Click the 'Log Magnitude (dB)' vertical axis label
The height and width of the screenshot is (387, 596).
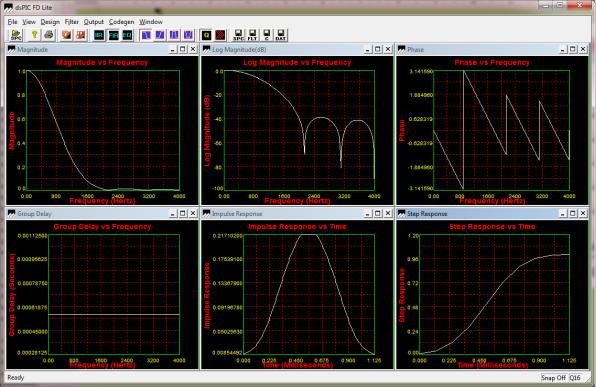[207, 130]
